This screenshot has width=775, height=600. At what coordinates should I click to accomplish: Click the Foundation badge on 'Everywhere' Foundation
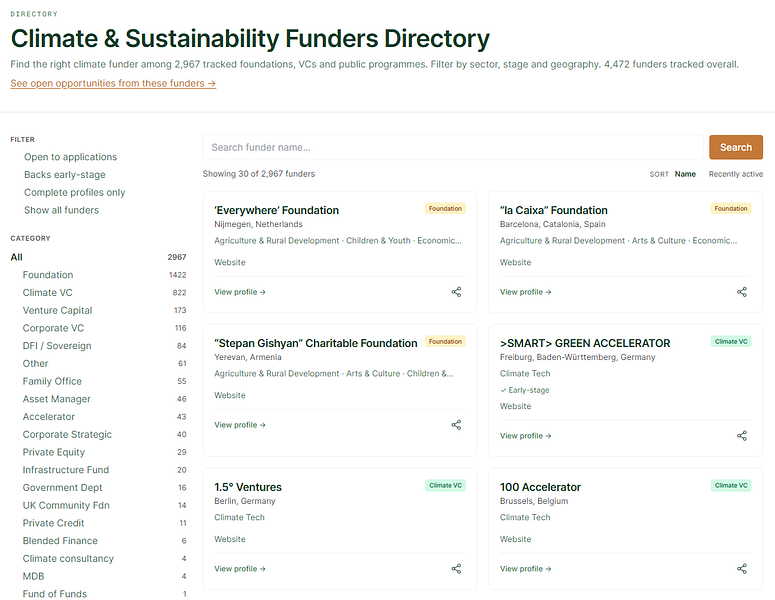445,209
